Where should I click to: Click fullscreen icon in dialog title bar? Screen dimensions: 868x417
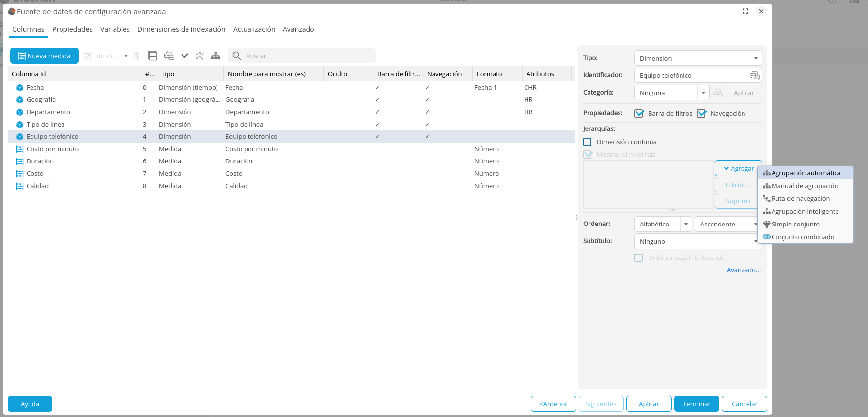point(745,11)
